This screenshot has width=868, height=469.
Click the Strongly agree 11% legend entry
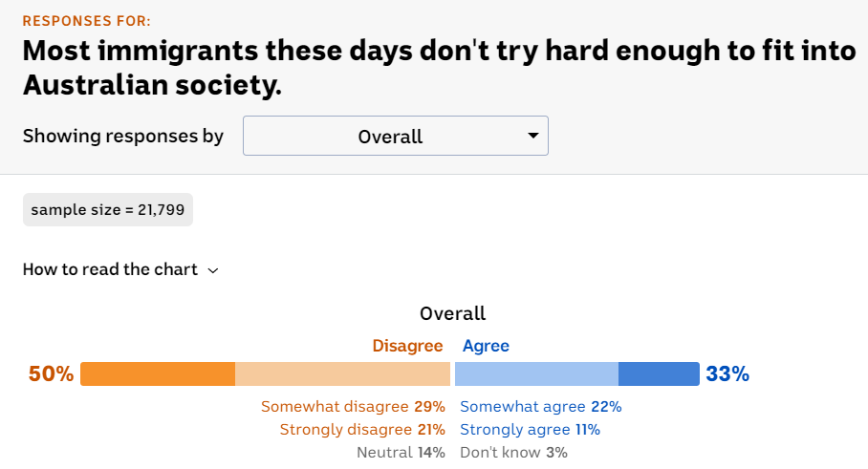[x=530, y=430]
